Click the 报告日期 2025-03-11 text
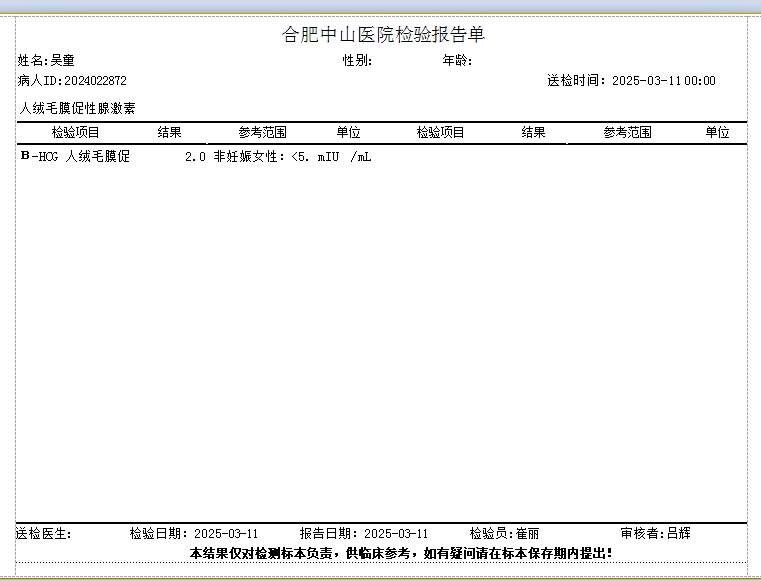Screen dimensions: 761x581 point(364,534)
